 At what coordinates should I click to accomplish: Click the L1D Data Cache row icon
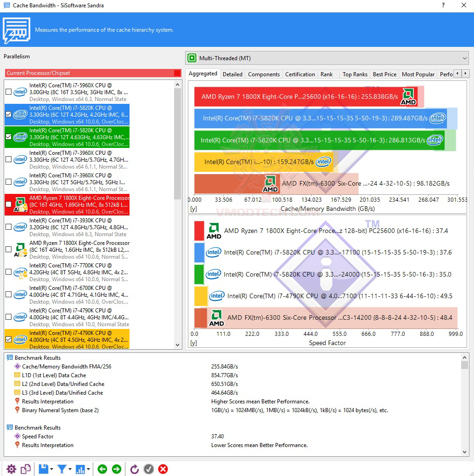pos(17,375)
